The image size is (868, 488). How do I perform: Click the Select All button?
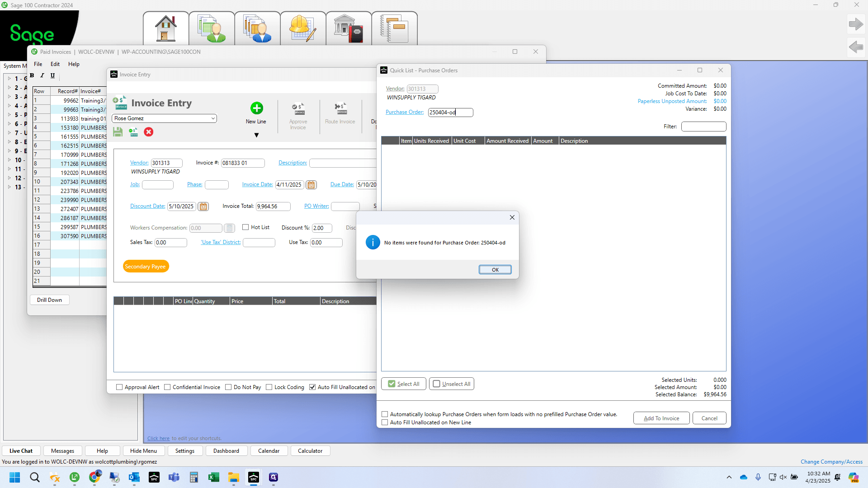pyautogui.click(x=404, y=384)
